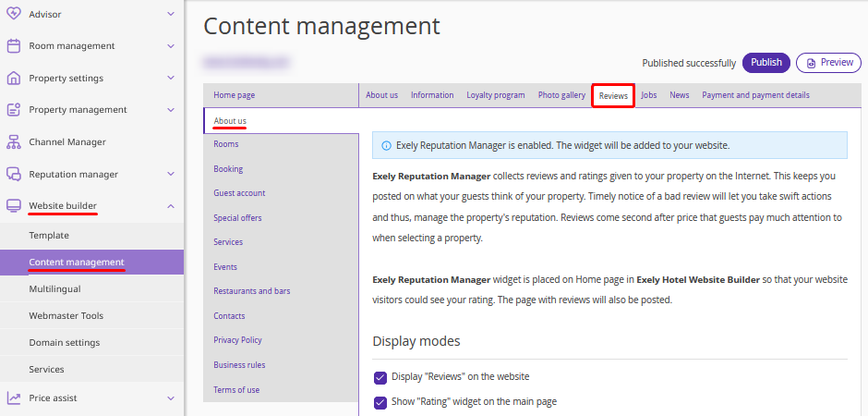The image size is (868, 416).
Task: Open the About us top tab
Action: click(381, 95)
